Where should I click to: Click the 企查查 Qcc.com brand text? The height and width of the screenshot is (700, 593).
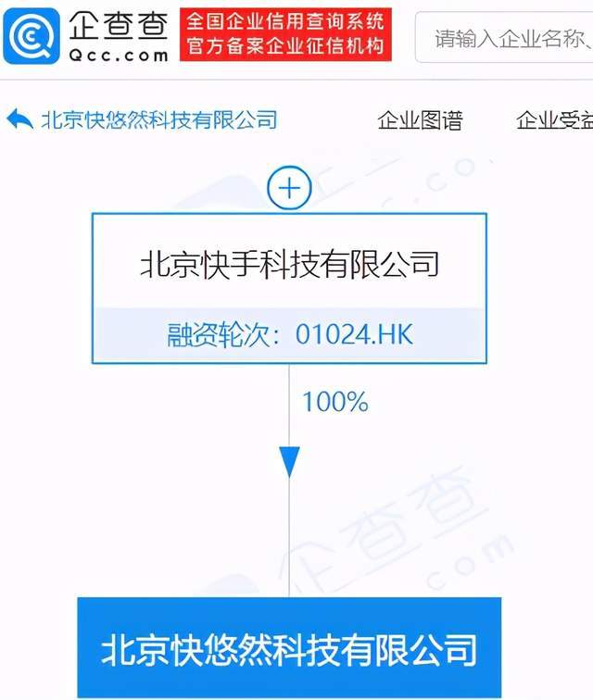119,37
